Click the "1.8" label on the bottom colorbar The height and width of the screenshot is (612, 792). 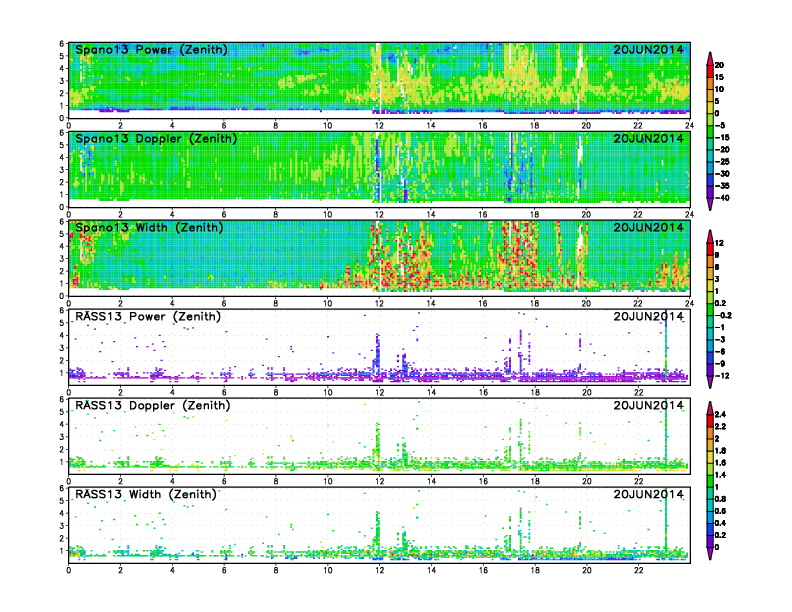(x=720, y=450)
